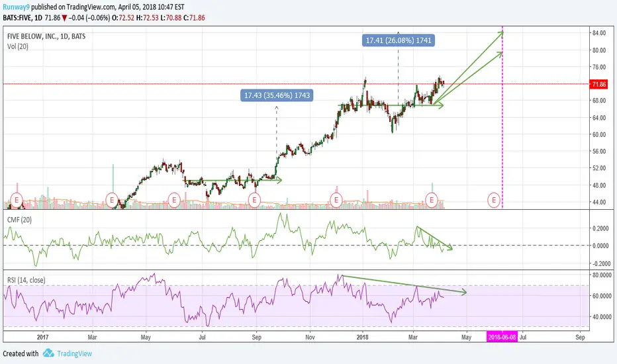Open the TradingView link in the footer
The width and height of the screenshot is (617, 364).
coord(74,353)
